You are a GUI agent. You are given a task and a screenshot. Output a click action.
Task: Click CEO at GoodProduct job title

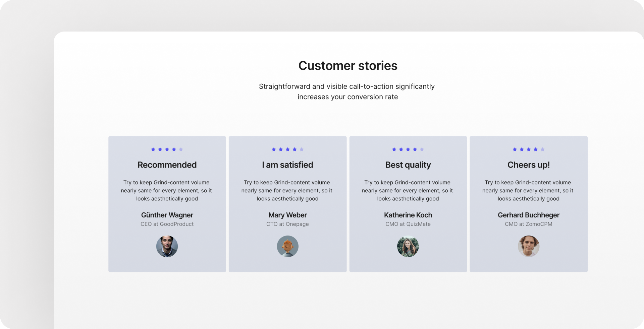tap(167, 224)
